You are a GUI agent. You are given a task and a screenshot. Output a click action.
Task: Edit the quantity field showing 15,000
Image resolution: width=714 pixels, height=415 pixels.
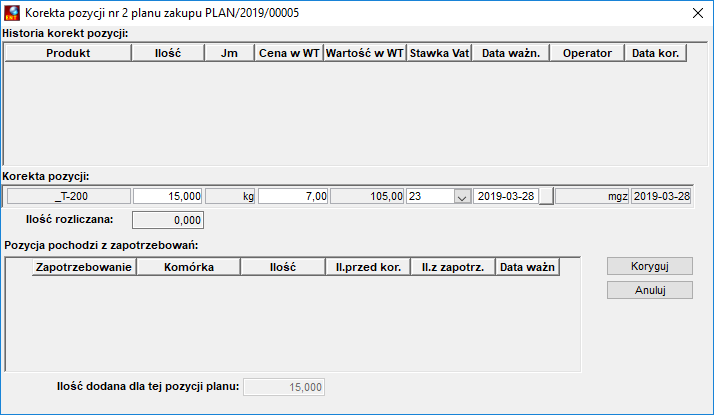point(168,196)
